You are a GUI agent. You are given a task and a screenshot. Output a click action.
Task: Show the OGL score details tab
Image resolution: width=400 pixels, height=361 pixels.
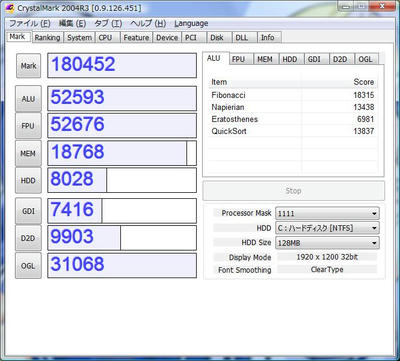pos(365,59)
